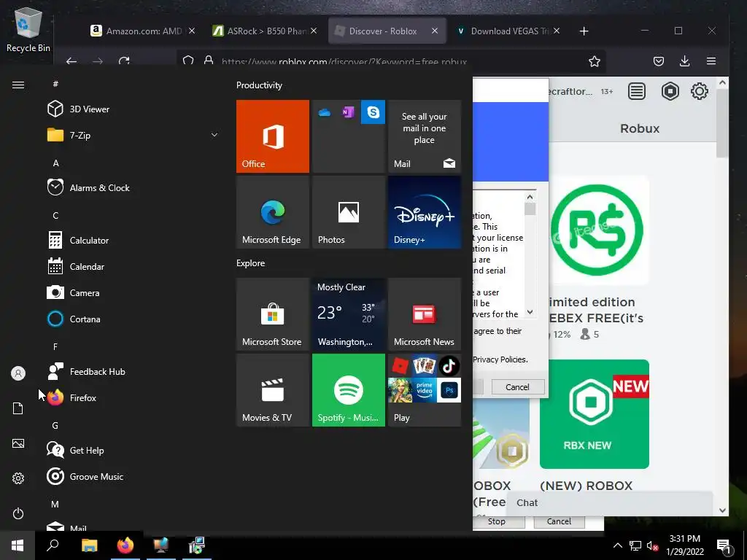Open Roblox notifications list icon
Screen dimensions: 747x560
click(636, 91)
